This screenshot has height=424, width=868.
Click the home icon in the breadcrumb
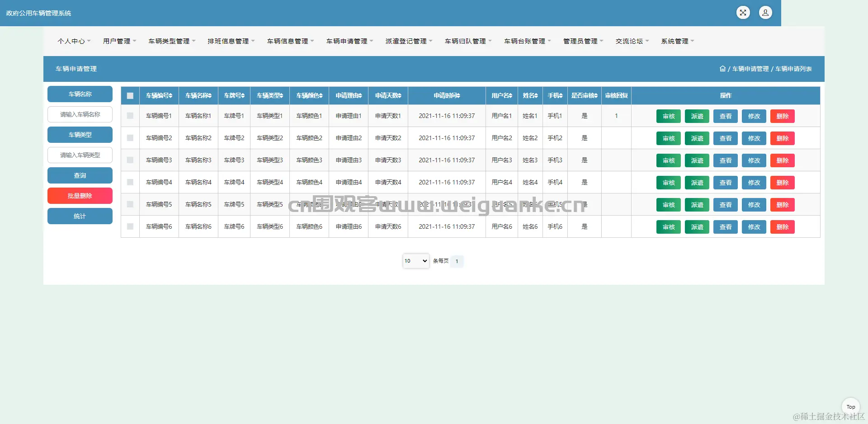(x=722, y=69)
